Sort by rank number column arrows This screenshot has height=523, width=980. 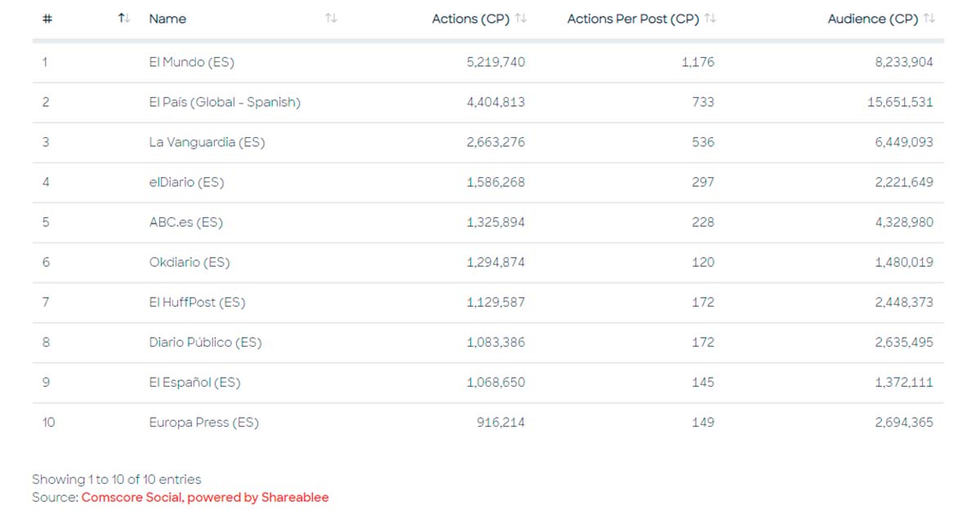[x=124, y=18]
